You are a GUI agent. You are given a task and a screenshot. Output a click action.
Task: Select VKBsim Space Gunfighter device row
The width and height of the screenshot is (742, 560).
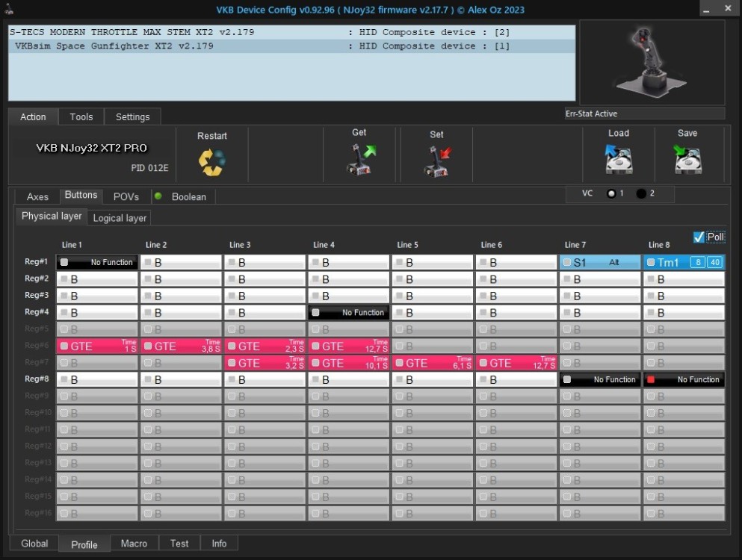pyautogui.click(x=291, y=46)
